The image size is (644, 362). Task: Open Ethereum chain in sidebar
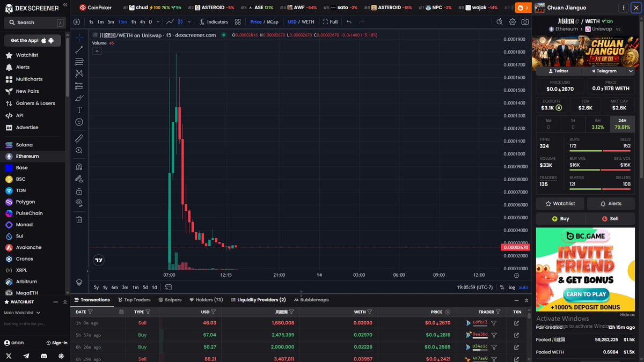[x=27, y=156]
